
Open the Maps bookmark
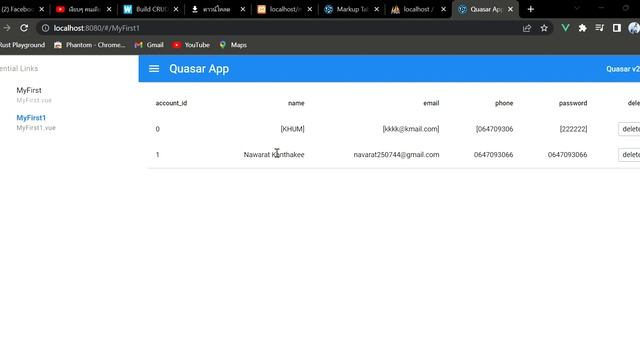(x=233, y=45)
